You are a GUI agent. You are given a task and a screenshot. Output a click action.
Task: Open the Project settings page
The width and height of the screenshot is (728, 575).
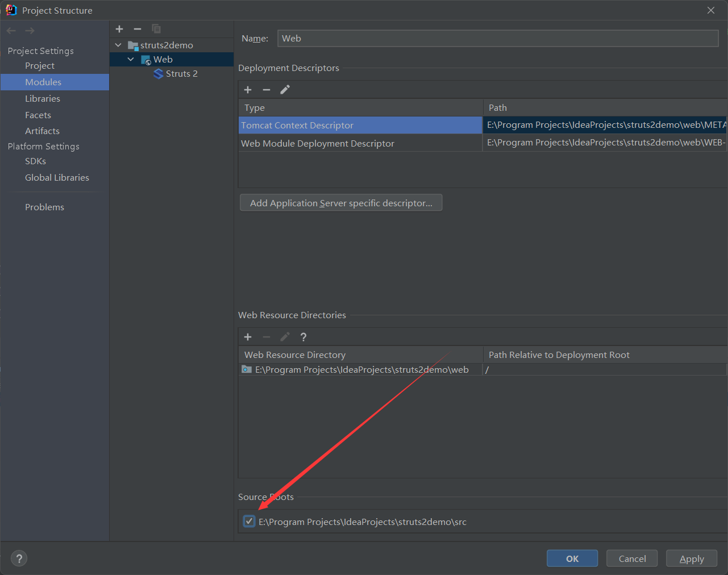(40, 66)
